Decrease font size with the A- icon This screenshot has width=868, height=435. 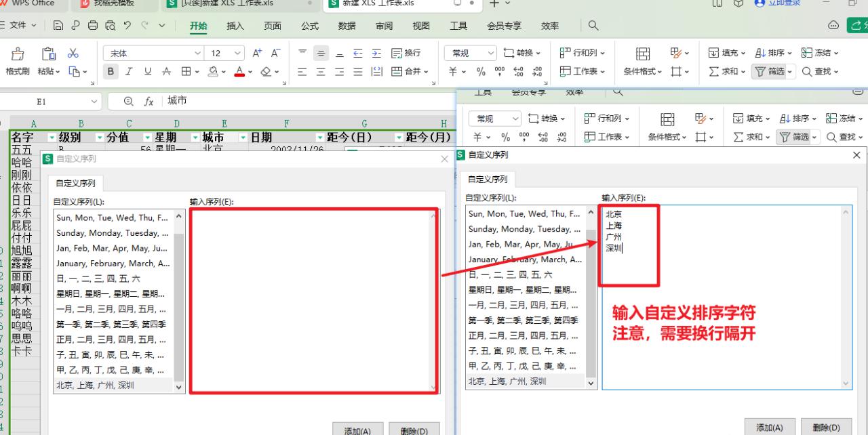pyautogui.click(x=275, y=53)
